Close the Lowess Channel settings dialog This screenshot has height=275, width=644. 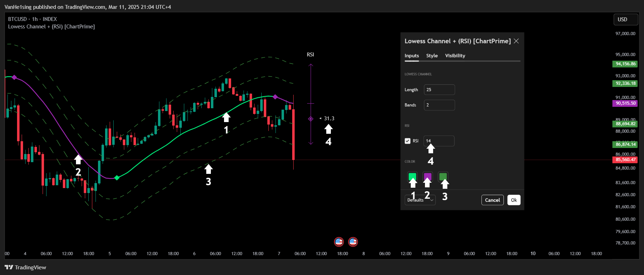(x=516, y=41)
